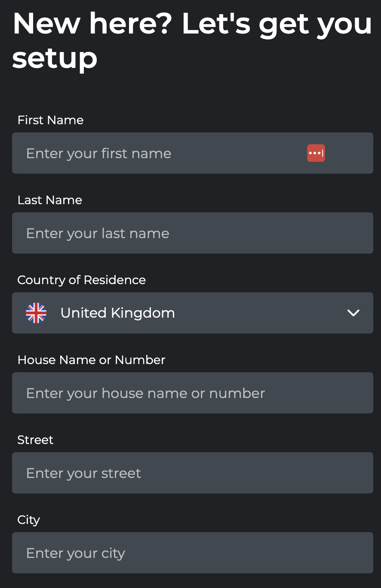Click the house name or number field

pyautogui.click(x=193, y=393)
